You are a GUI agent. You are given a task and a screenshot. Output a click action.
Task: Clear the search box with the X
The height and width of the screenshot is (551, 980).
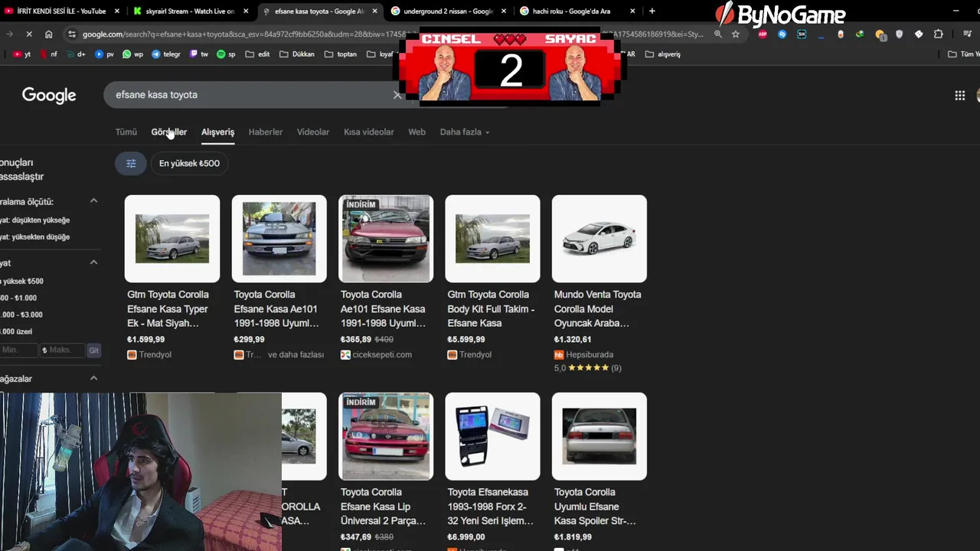coord(397,95)
